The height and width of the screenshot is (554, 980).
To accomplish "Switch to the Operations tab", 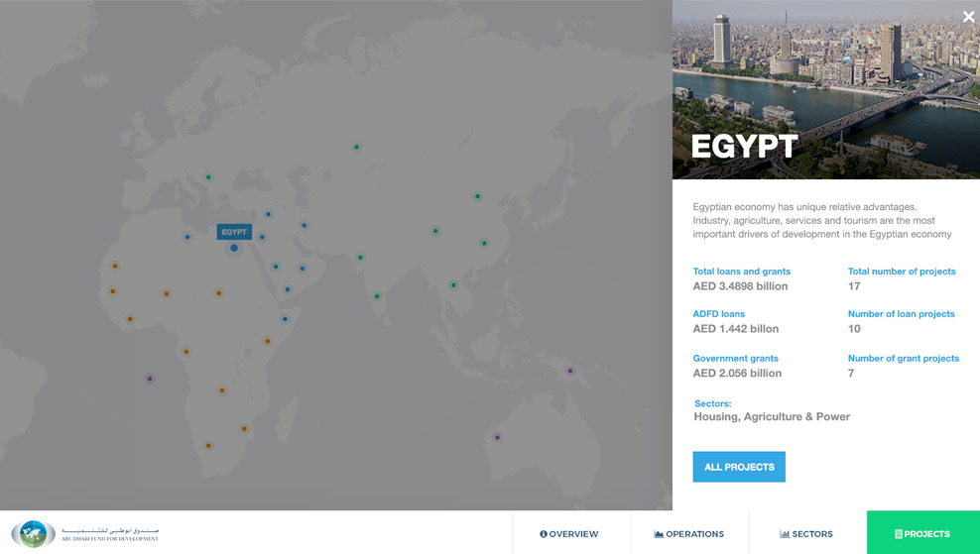I will pos(689,534).
